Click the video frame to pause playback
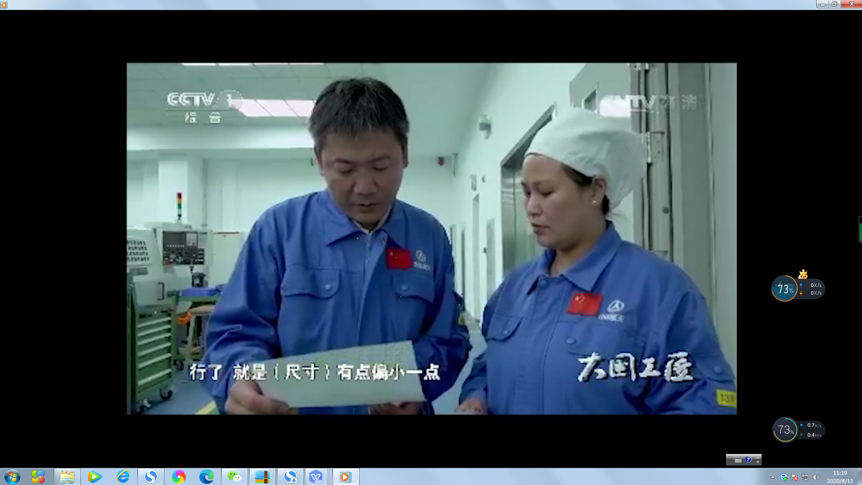Image resolution: width=862 pixels, height=485 pixels. [x=431, y=238]
